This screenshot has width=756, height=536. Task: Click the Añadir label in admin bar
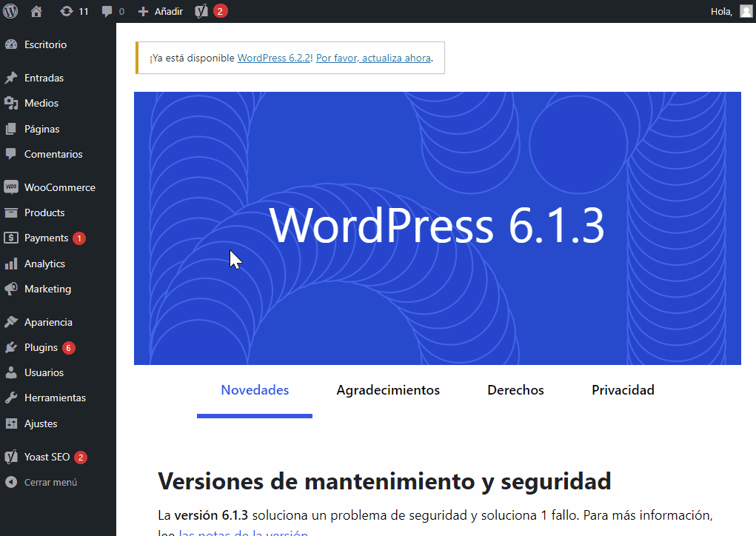click(169, 12)
